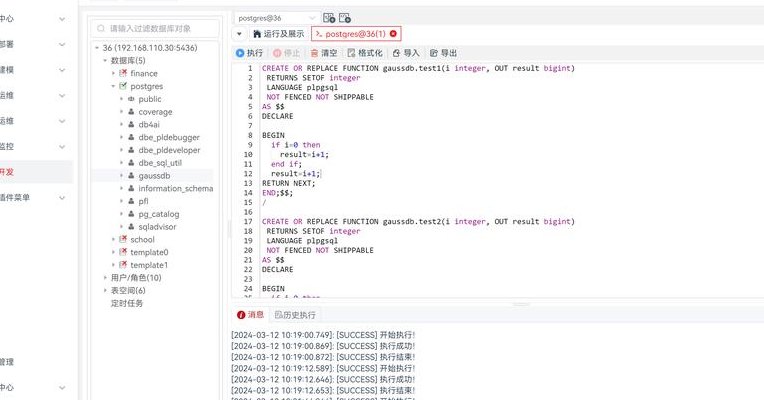This screenshot has width=764, height=400.
Task: Collapse the postgres database arrow
Action: tap(114, 86)
